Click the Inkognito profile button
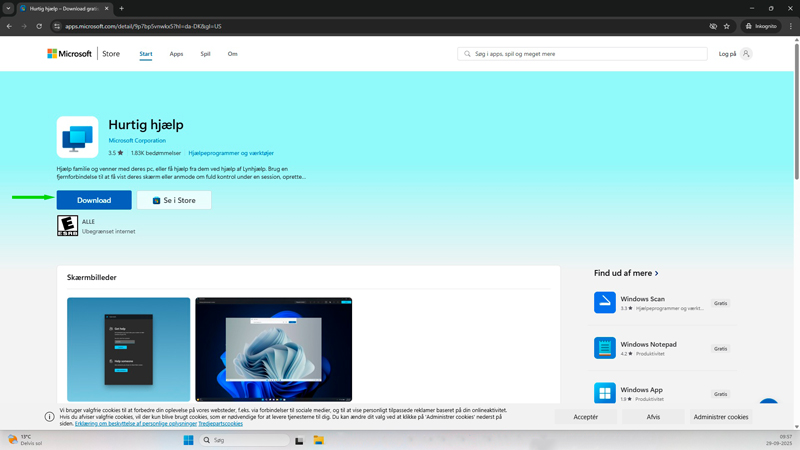 coord(761,26)
